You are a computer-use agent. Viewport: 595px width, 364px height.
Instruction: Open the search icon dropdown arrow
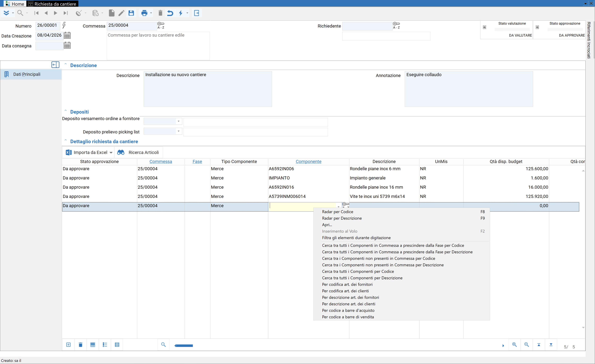[27, 13]
